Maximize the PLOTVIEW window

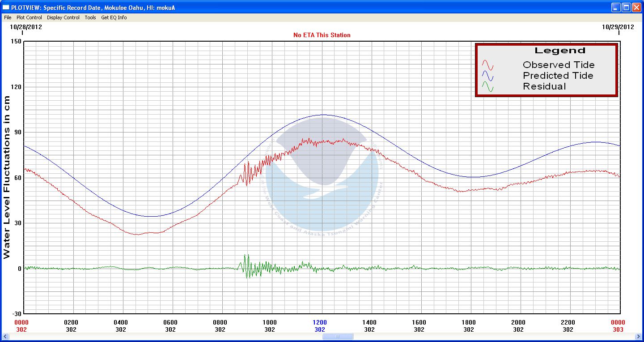pyautogui.click(x=626, y=7)
